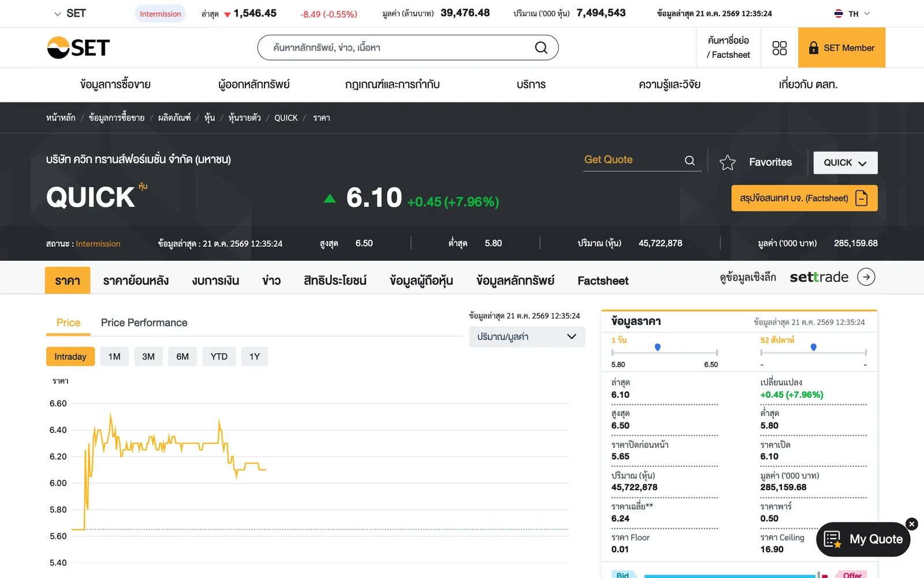The width and height of the screenshot is (924, 578).
Task: Click the Get Quote search icon
Action: [690, 160]
